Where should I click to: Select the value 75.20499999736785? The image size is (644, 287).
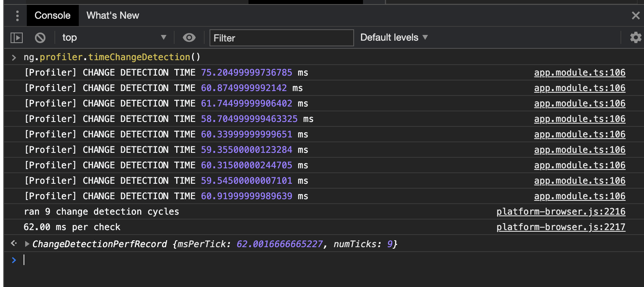tap(246, 72)
